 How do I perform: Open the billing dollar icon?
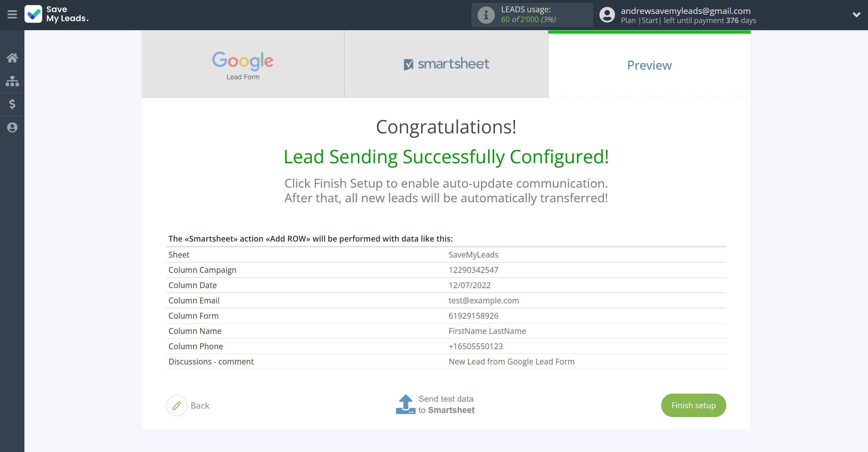coord(12,104)
